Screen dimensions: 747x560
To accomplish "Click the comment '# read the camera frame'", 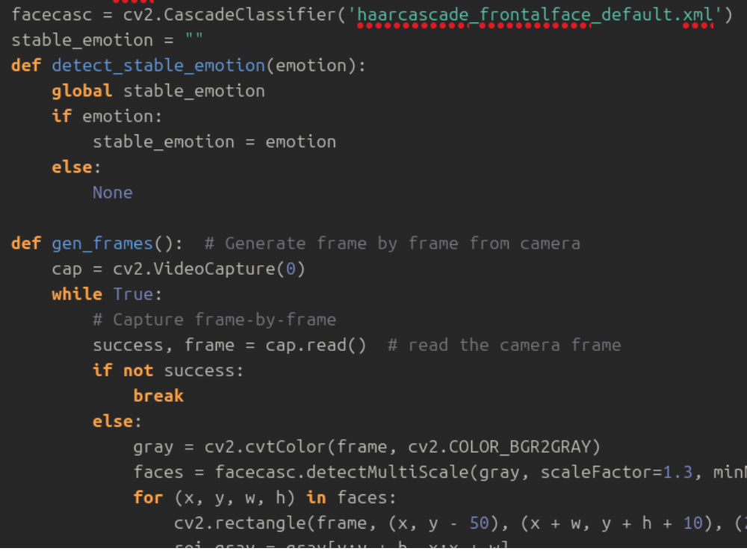I will [504, 345].
